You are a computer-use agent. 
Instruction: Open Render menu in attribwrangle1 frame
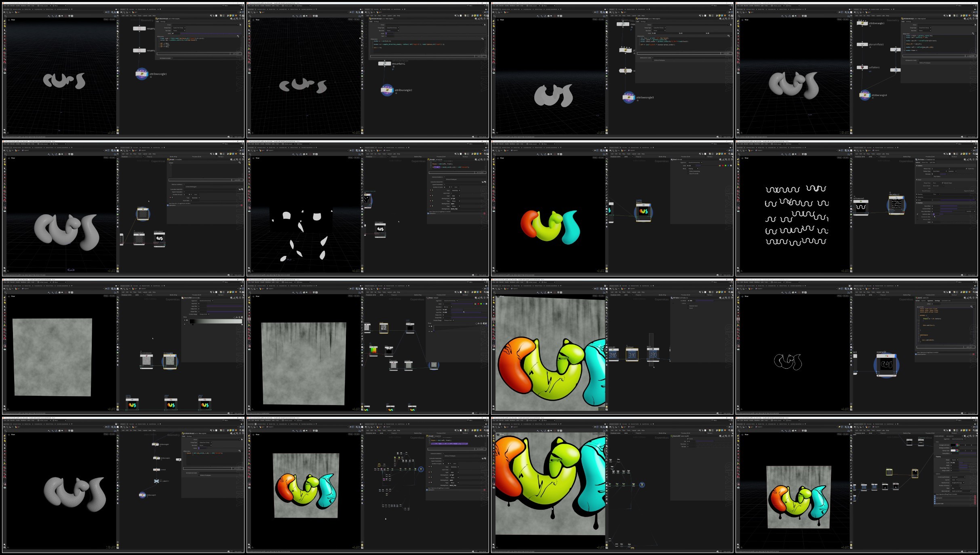[13, 6]
